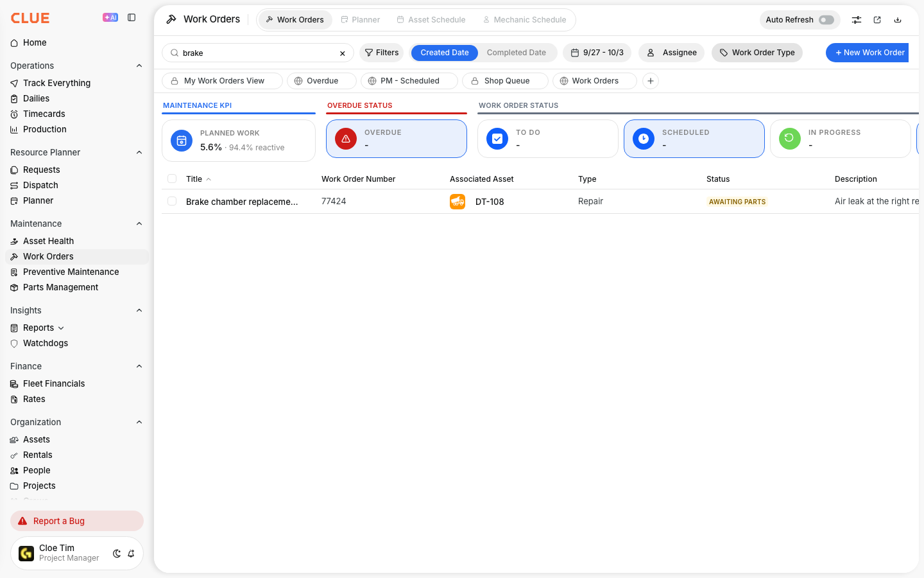924x578 pixels.
Task: Open Dispatch in sidebar
Action: pos(40,185)
